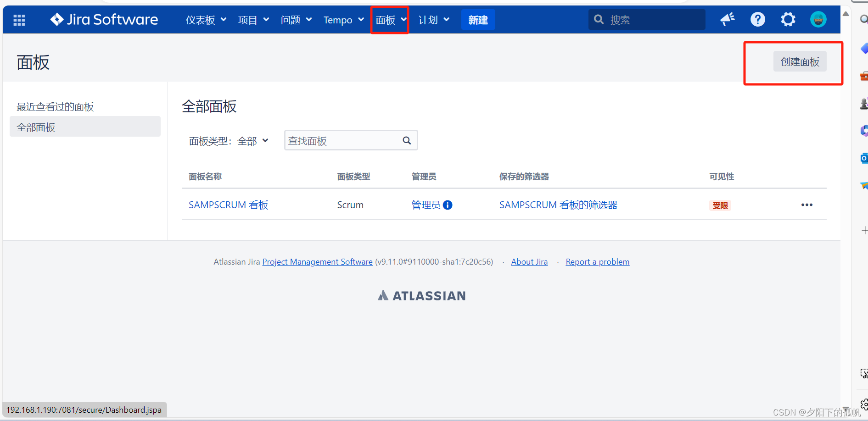Click the 保存的筛选器 column header
Image resolution: width=868 pixels, height=421 pixels.
524,177
